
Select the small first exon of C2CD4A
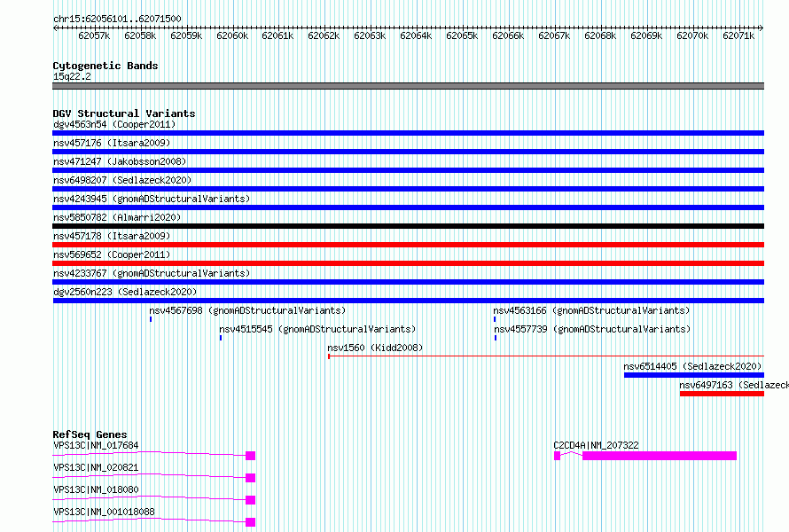(x=557, y=456)
